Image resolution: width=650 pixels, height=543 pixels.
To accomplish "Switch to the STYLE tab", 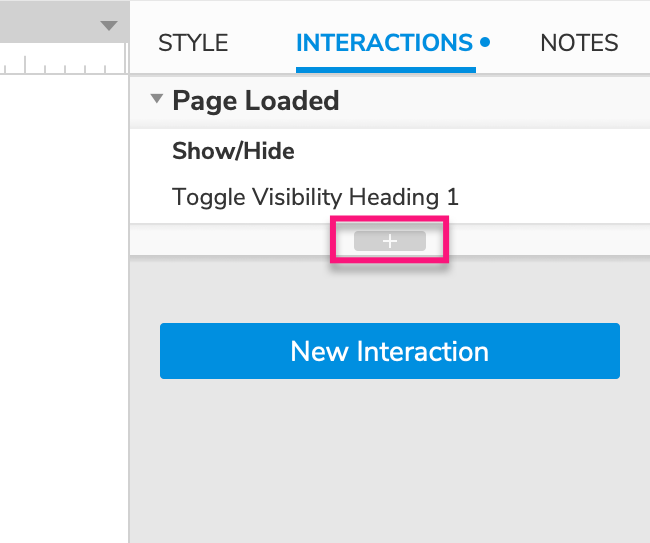I will (193, 43).
